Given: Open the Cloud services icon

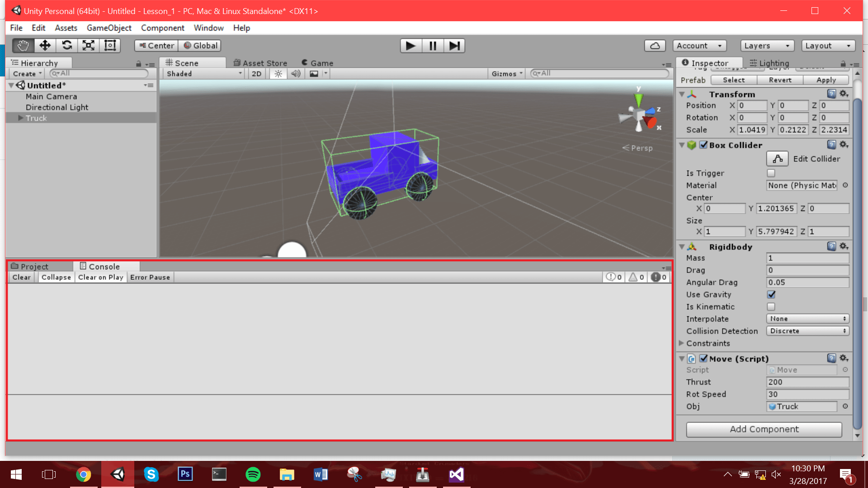Looking at the screenshot, I should coord(655,46).
